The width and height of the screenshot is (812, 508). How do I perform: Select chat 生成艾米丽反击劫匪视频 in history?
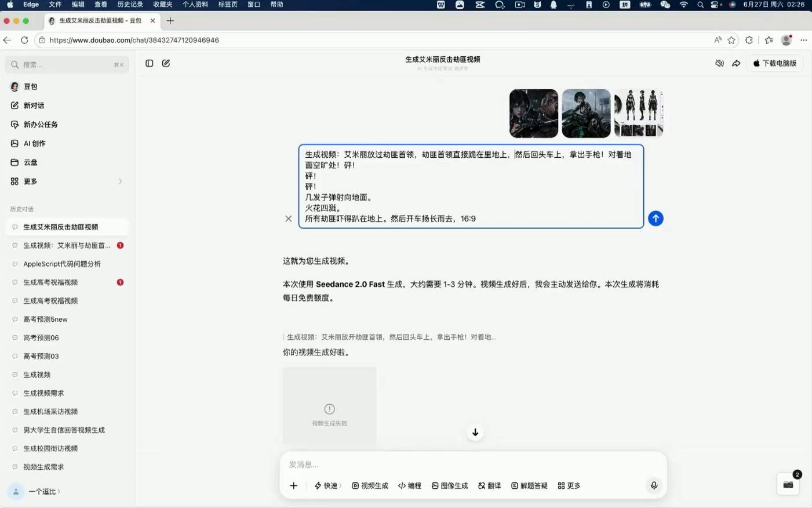pyautogui.click(x=67, y=227)
